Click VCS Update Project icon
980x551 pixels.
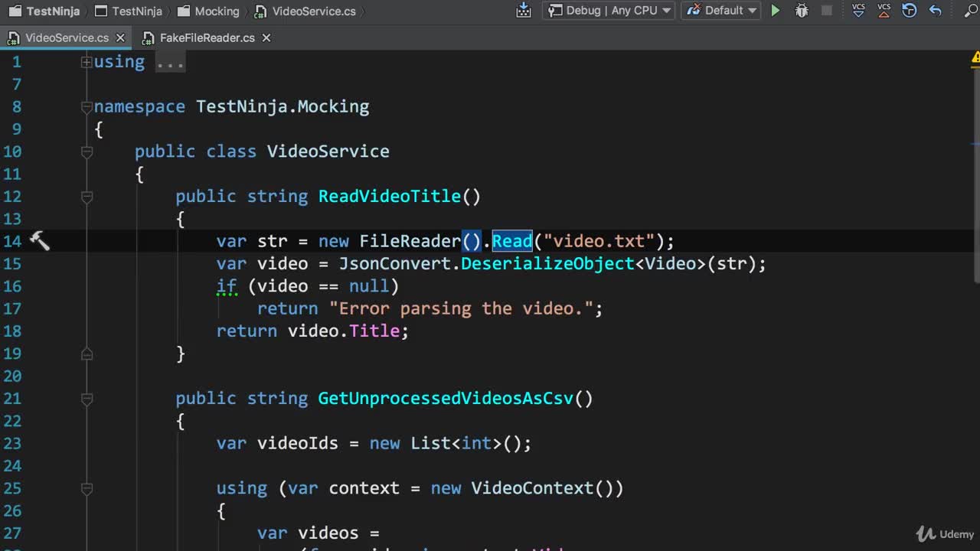pos(859,11)
